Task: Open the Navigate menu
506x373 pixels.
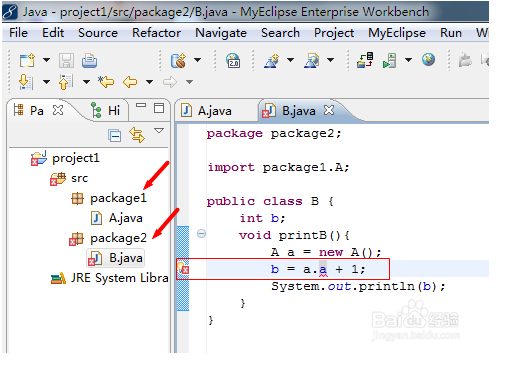Action: point(221,33)
